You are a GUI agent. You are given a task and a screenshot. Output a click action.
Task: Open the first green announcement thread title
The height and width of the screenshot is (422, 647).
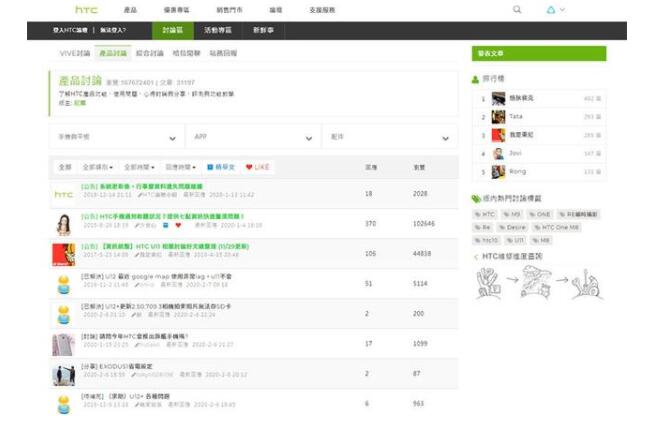(142, 186)
